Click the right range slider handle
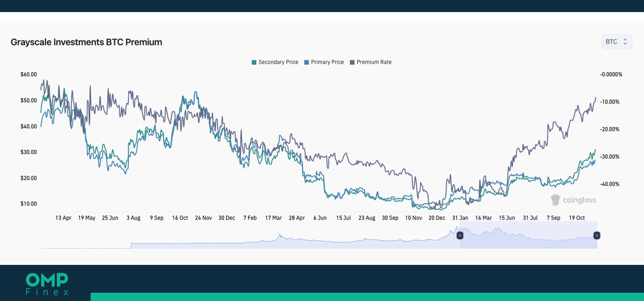This screenshot has height=301, width=644. (597, 235)
